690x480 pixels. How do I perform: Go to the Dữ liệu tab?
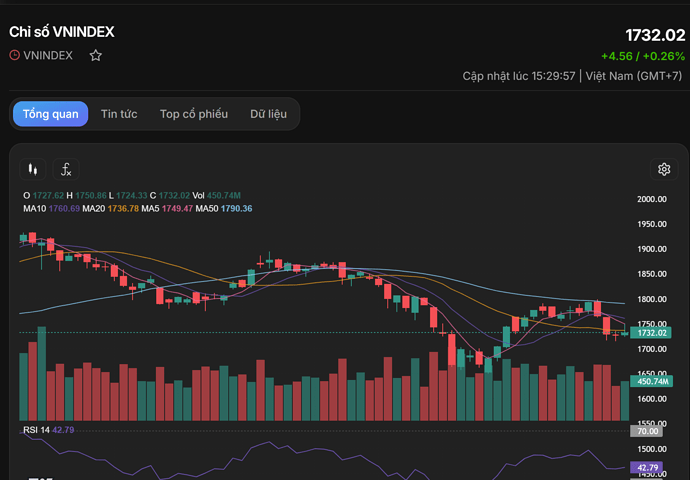click(268, 114)
